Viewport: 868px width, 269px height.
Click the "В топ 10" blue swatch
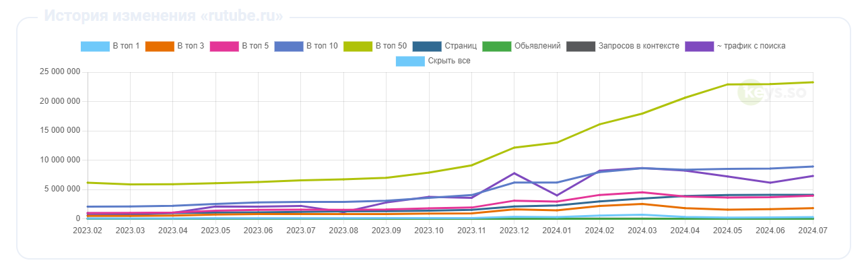(289, 46)
